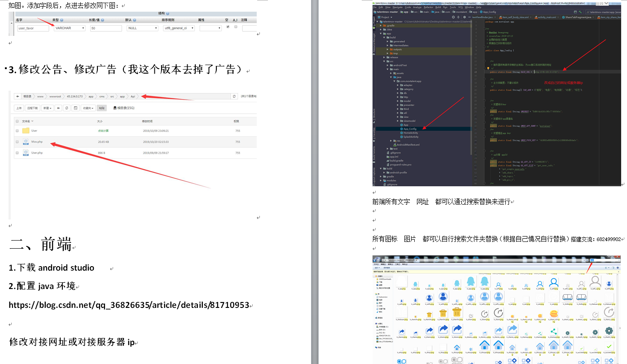
Task: Click the settings gear in the Project panel
Action: (464, 17)
